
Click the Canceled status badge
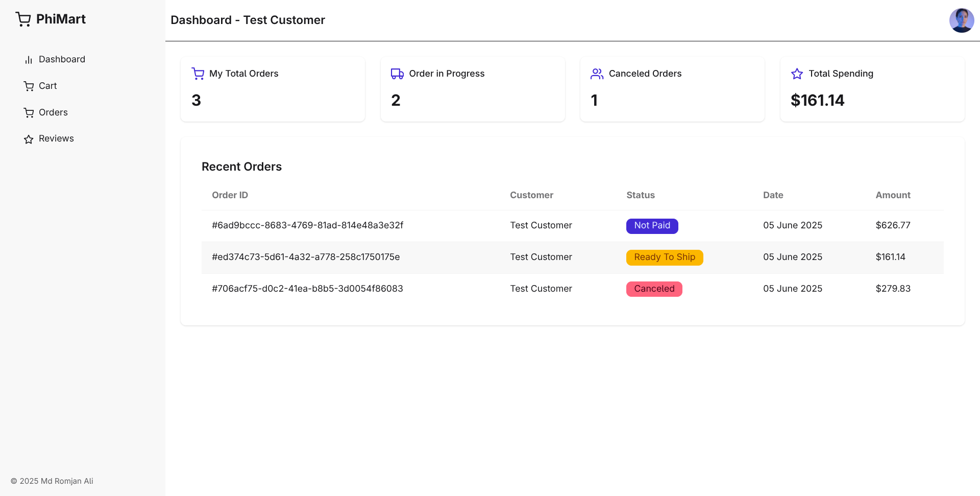pos(654,289)
